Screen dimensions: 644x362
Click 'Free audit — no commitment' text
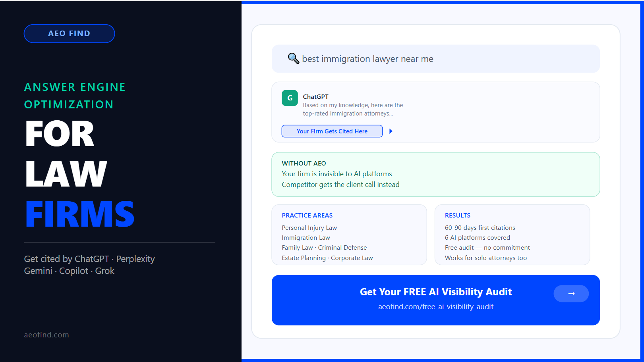(487, 248)
